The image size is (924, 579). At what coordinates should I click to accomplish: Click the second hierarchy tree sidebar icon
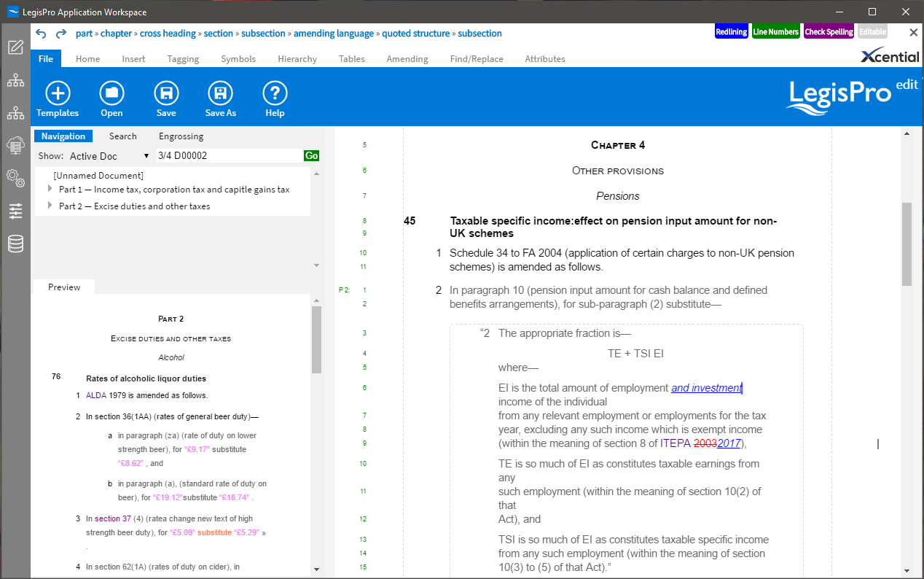pos(15,113)
